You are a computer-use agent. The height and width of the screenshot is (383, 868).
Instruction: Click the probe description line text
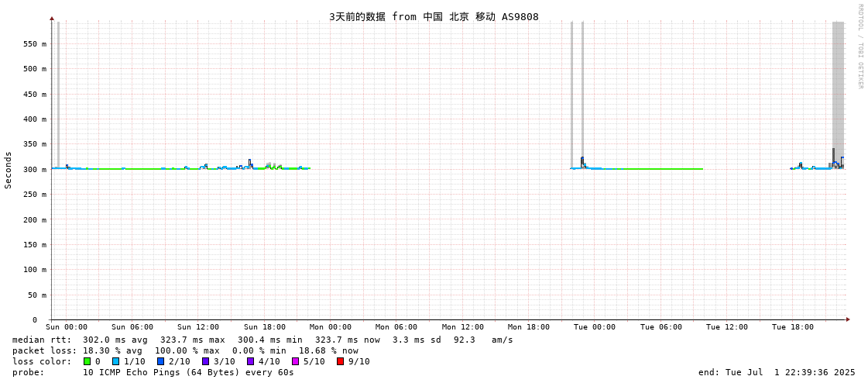coord(189,372)
